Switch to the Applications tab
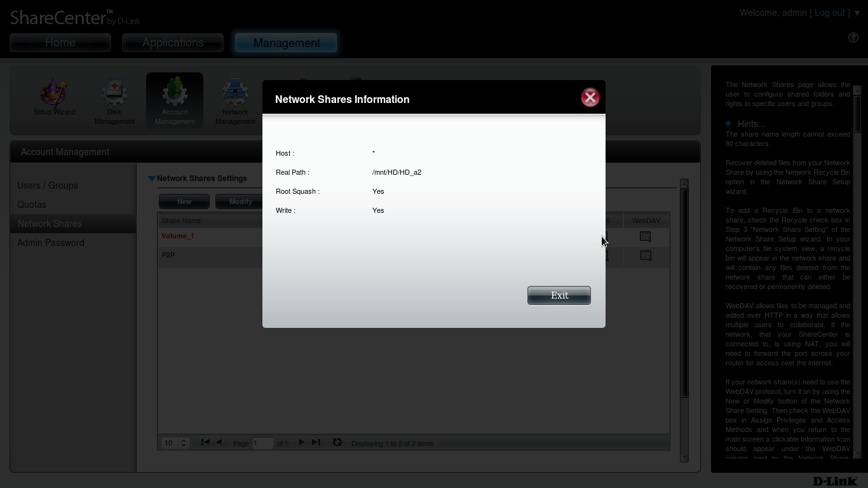Image resolution: width=868 pixels, height=488 pixels. (173, 43)
